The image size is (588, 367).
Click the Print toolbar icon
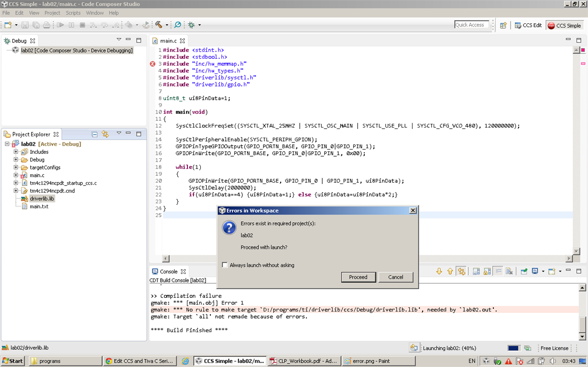coord(47,25)
